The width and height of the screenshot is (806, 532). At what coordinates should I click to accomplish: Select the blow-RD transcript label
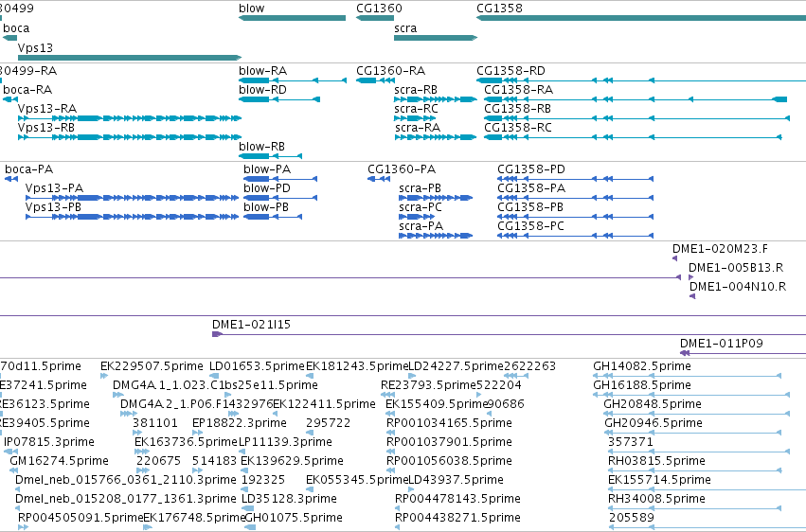(262, 90)
